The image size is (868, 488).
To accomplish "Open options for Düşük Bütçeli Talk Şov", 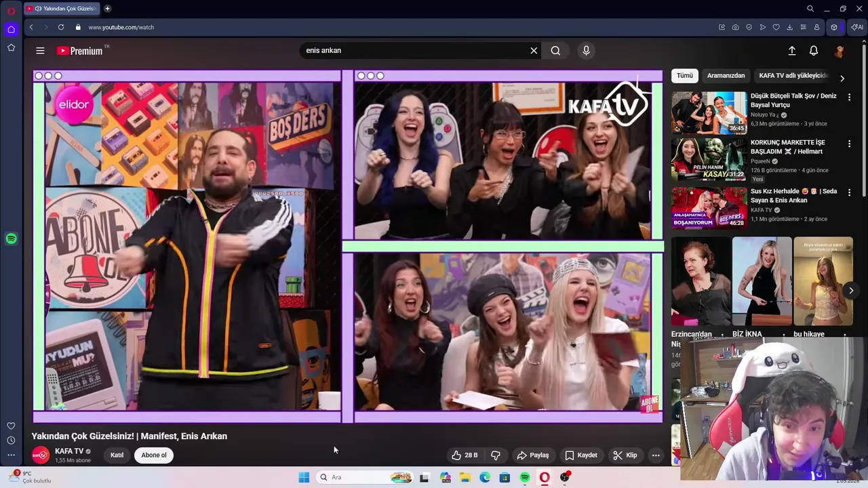I will [849, 97].
